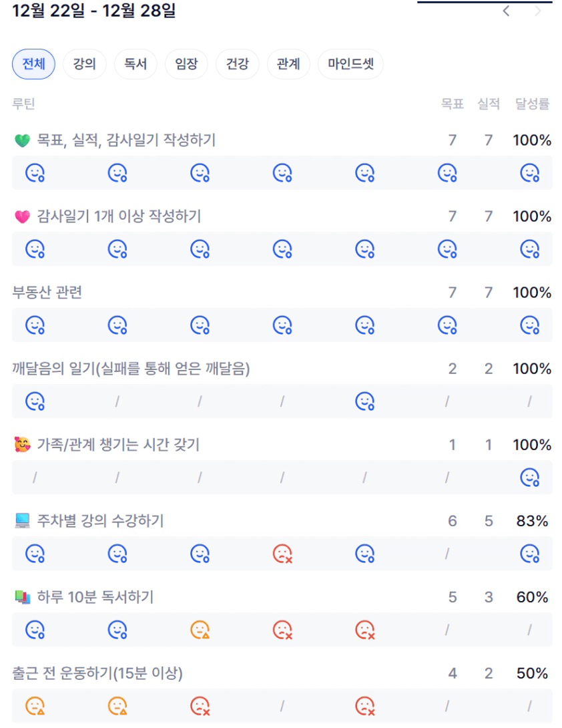Click the first red face in 출근 전 운동하기 row

coord(200,706)
